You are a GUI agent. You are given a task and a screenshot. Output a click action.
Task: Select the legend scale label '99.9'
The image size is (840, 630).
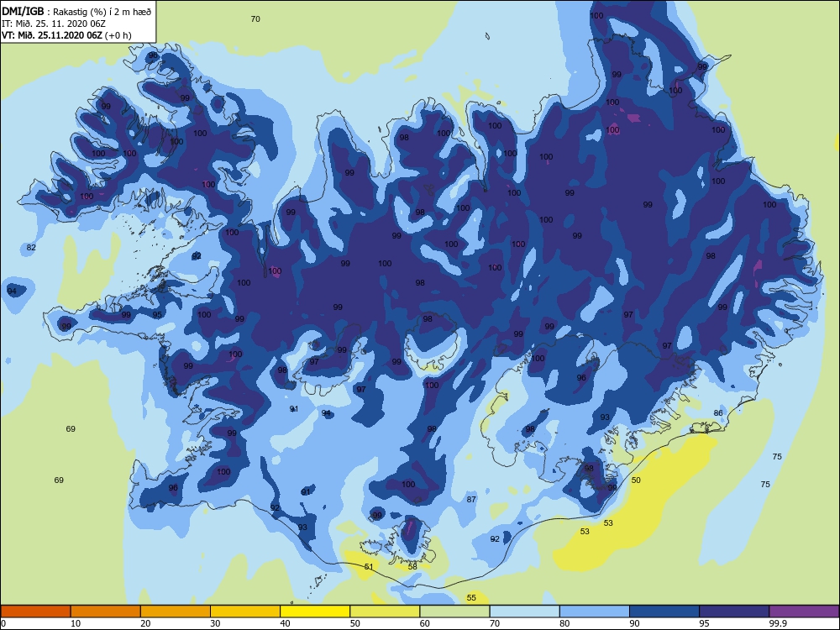tap(777, 623)
